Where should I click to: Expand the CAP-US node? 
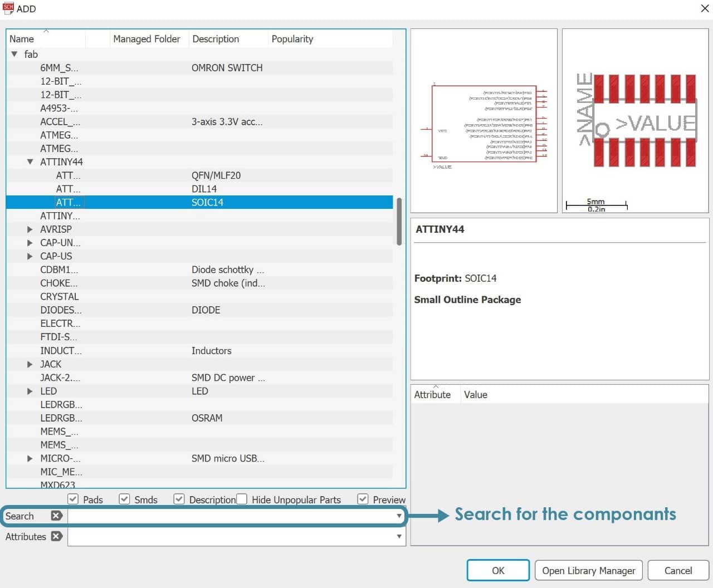tap(30, 256)
